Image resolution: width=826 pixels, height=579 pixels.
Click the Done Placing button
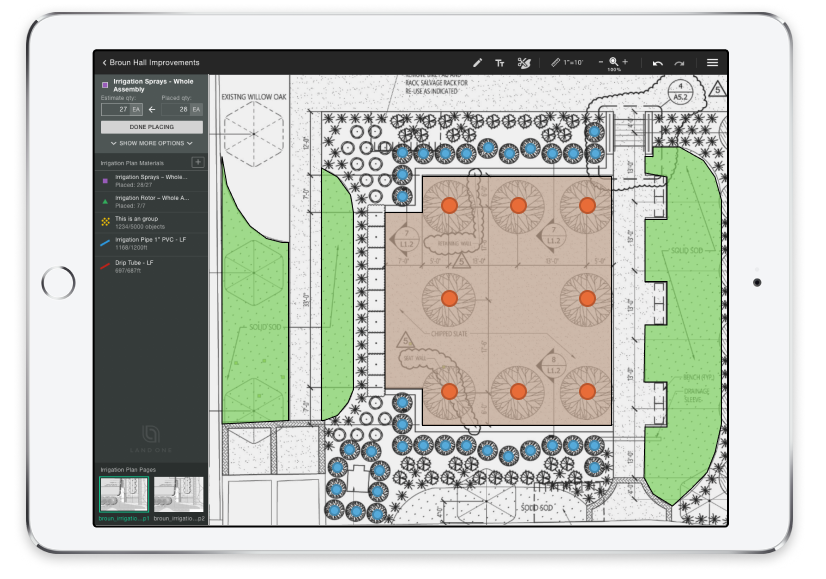[x=152, y=127]
